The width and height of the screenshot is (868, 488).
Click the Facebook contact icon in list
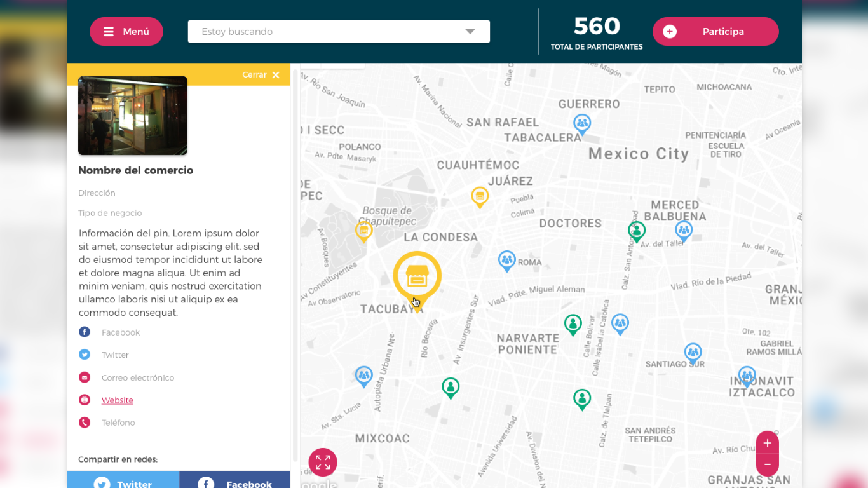click(85, 332)
